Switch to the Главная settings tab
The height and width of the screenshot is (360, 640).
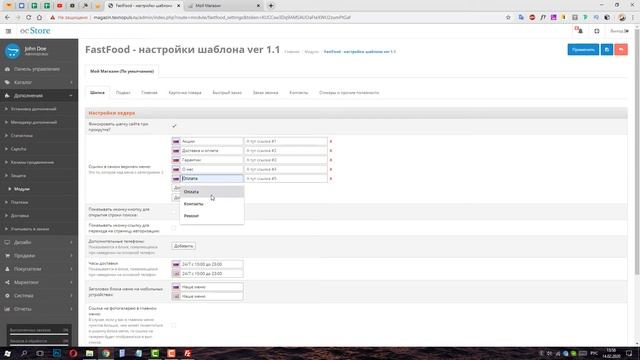tap(149, 93)
